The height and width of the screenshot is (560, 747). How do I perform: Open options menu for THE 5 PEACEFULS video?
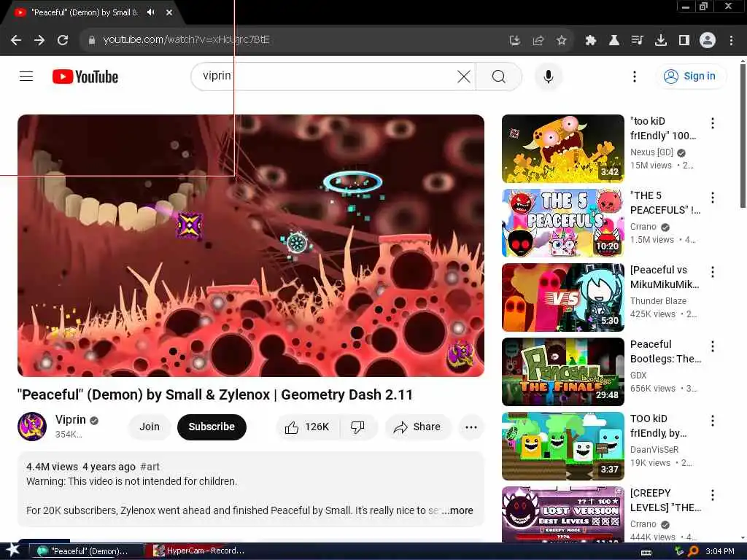point(712,198)
